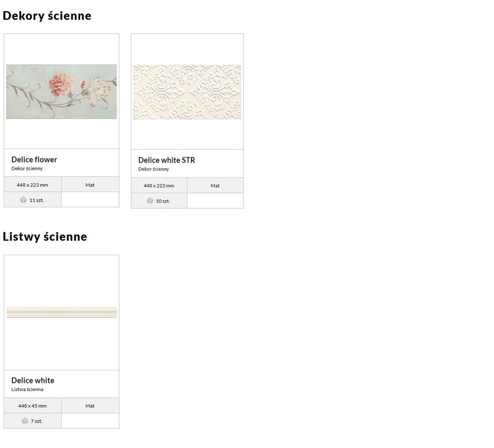Click Dekor ścienny label under Delice white STR
The image size is (494, 448).
click(x=154, y=169)
